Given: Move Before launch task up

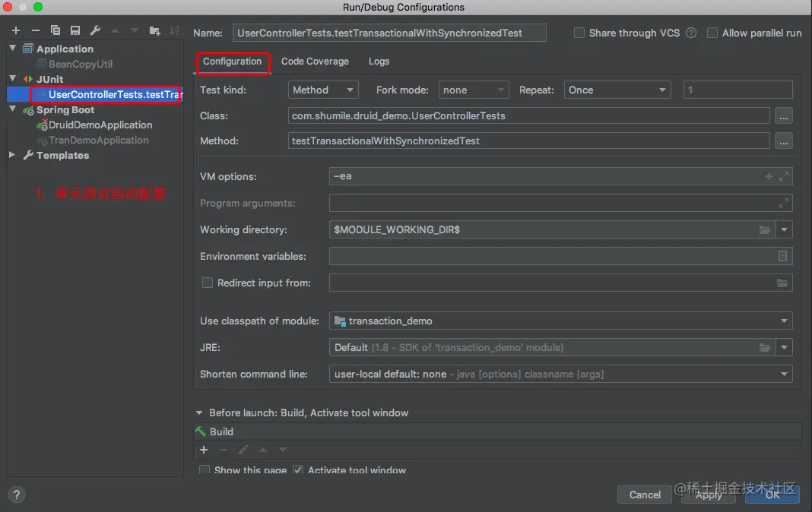Looking at the screenshot, I should point(263,450).
